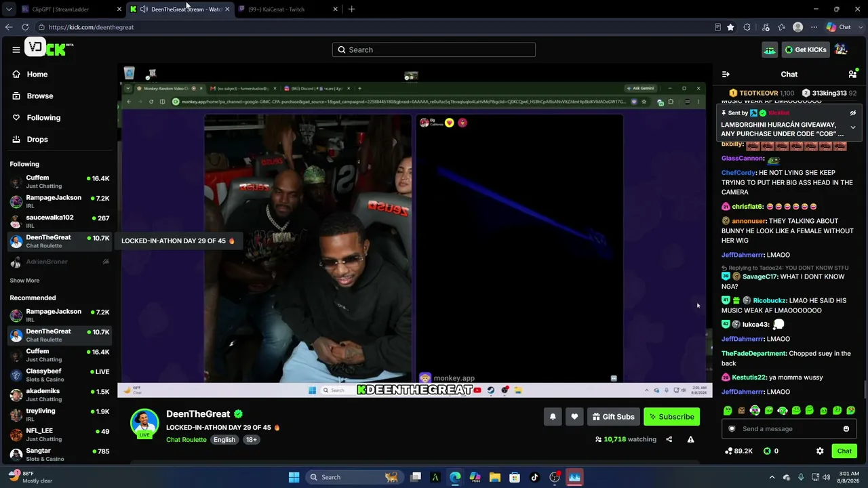868x488 pixels.
Task: Open Classybeef channel in Recommended list
Action: pos(60,375)
